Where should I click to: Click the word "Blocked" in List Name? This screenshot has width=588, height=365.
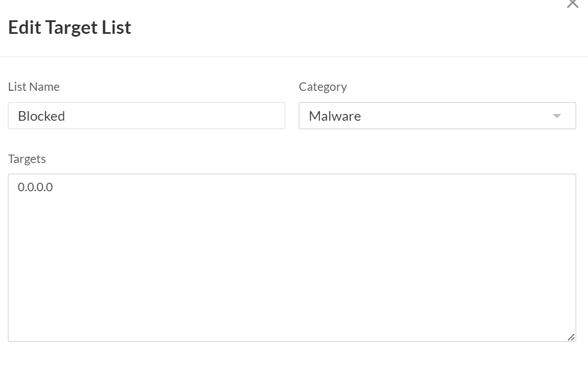coord(42,116)
